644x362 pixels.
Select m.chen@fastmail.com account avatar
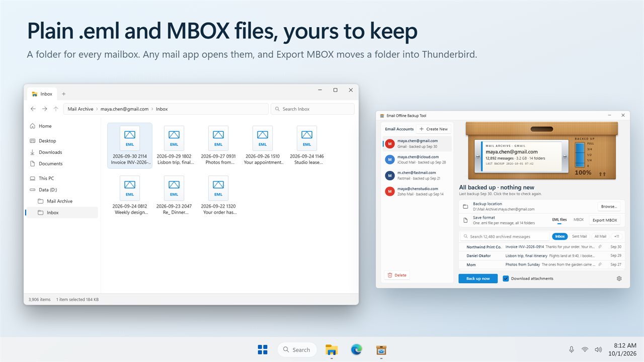coord(389,175)
